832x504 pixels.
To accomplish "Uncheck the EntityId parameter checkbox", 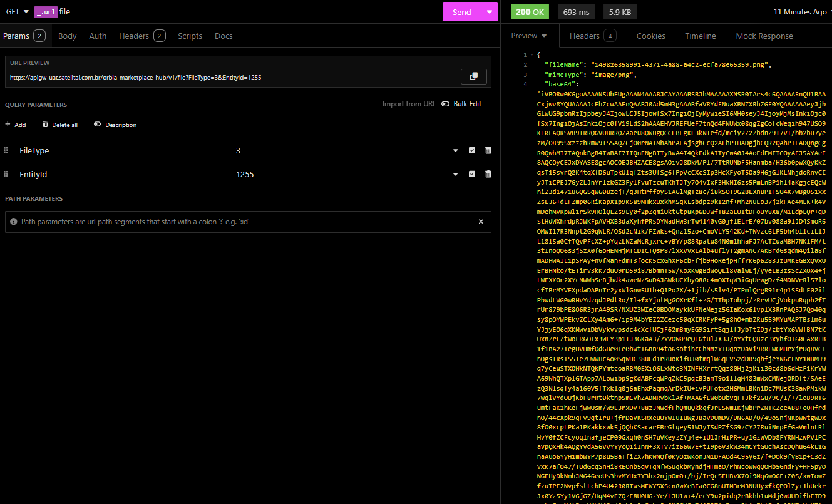I will pyautogui.click(x=472, y=174).
